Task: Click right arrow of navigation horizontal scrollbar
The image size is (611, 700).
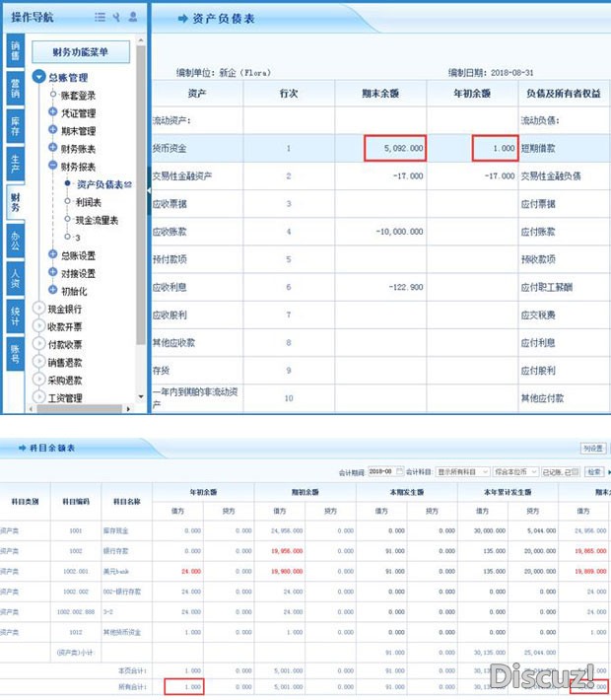Action: click(x=128, y=408)
